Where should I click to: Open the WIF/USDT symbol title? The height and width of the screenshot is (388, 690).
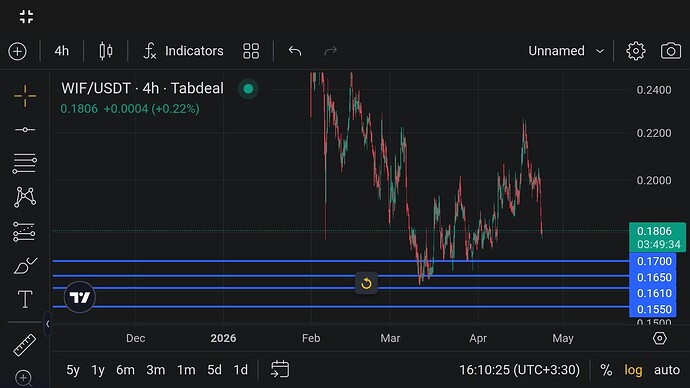(x=142, y=88)
